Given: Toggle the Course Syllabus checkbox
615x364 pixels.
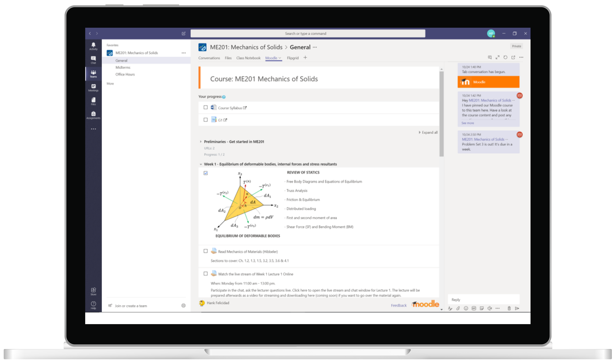Looking at the screenshot, I should point(206,107).
